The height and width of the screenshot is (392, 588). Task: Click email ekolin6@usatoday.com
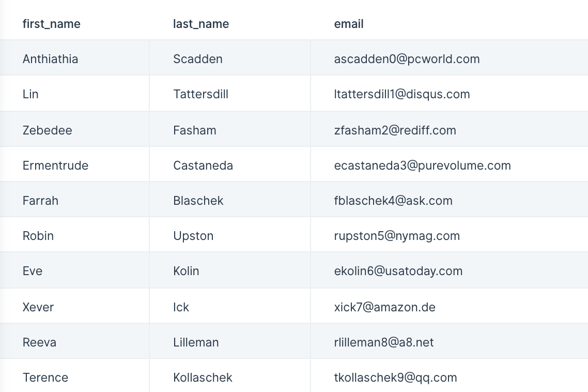[398, 271]
